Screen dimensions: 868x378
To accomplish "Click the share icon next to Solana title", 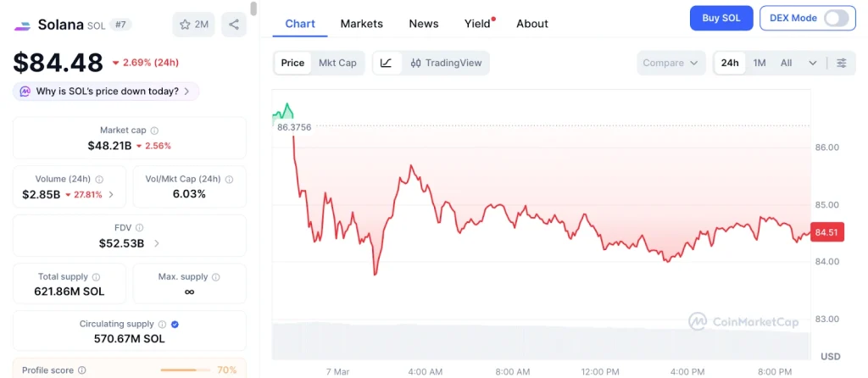I will coord(234,25).
